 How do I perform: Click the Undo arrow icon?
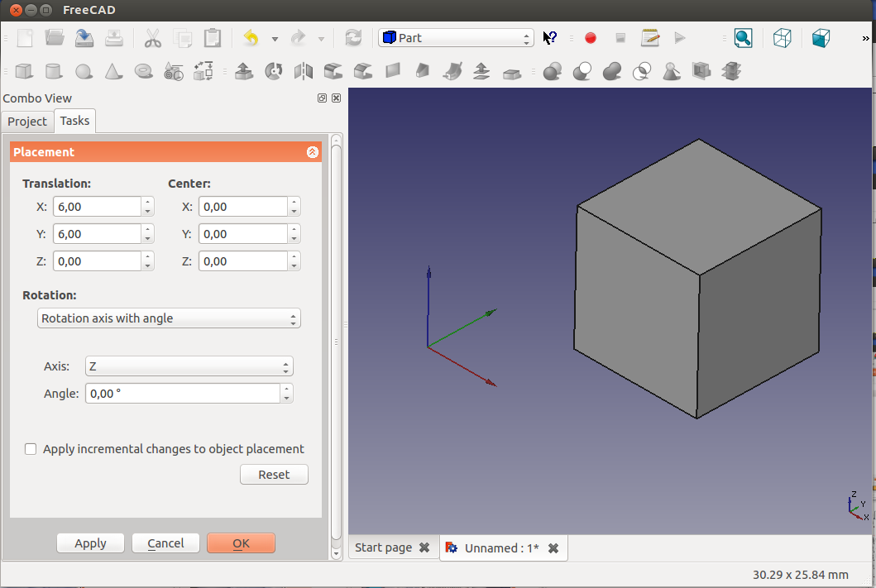251,38
